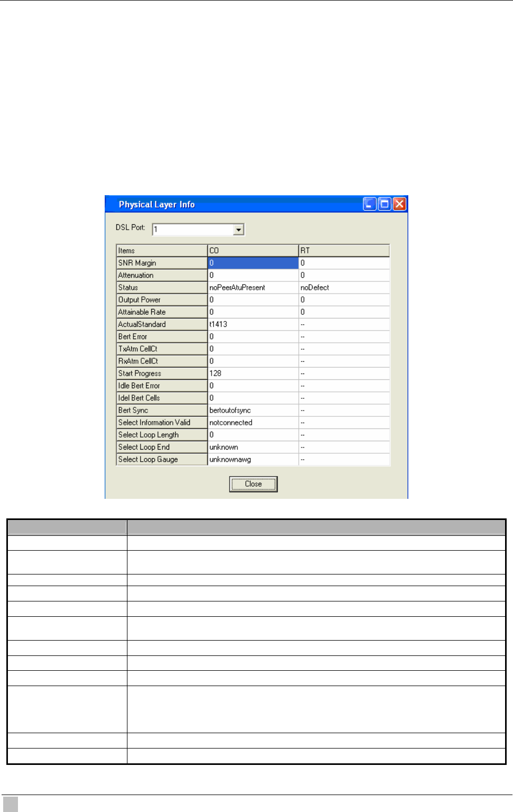The image size is (513, 812).
Task: Select the t1413 standard value cell
Action: tap(253, 324)
